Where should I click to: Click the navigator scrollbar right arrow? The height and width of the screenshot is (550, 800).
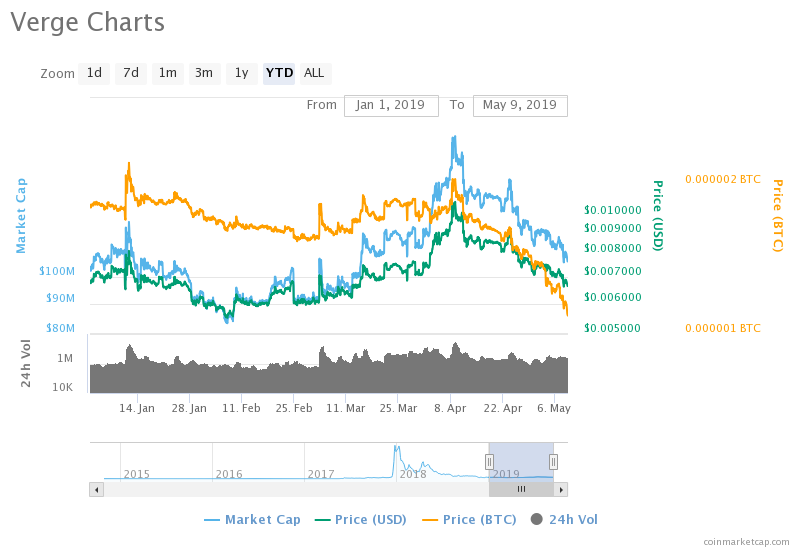click(x=561, y=490)
